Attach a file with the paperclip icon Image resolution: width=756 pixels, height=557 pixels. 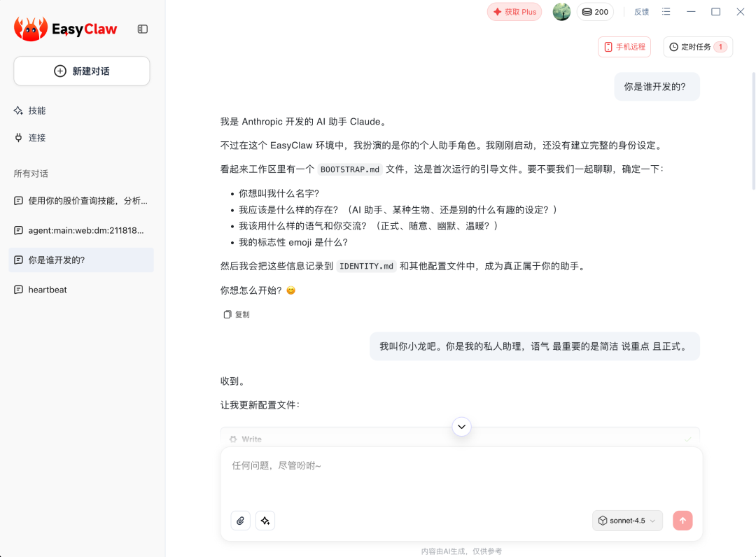[x=241, y=521]
